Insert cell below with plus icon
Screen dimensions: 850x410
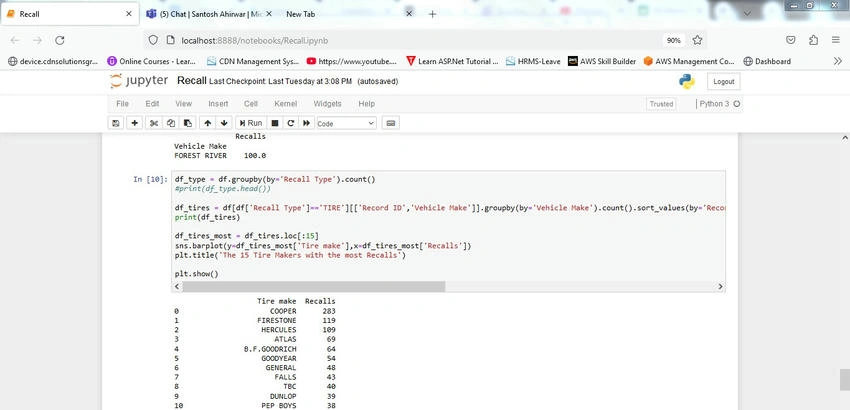point(134,123)
